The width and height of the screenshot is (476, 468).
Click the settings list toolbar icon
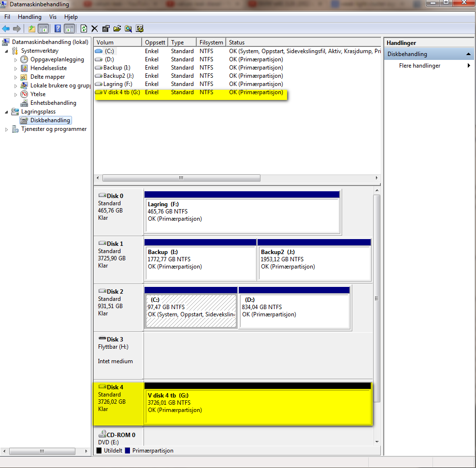(140, 29)
